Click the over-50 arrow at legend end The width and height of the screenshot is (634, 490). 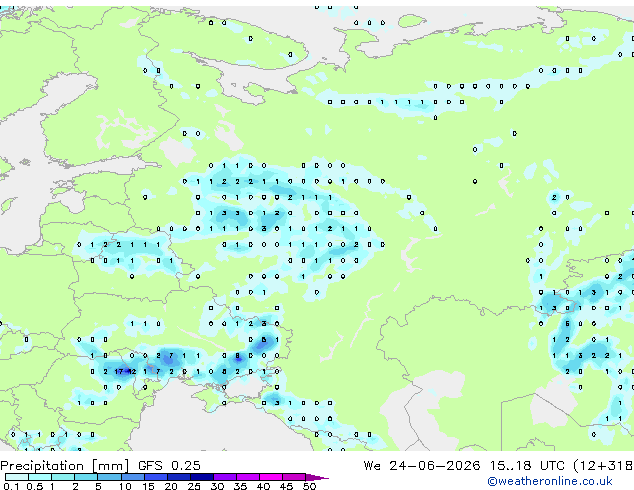317,477
